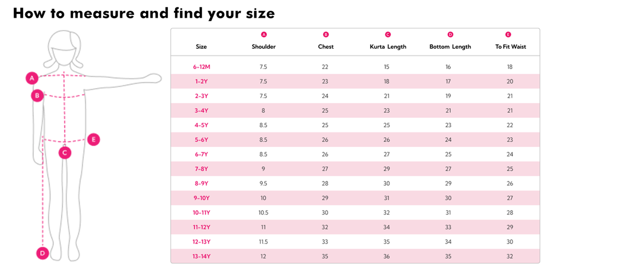Click the pink C marker on figure
644x279 pixels.
point(64,153)
